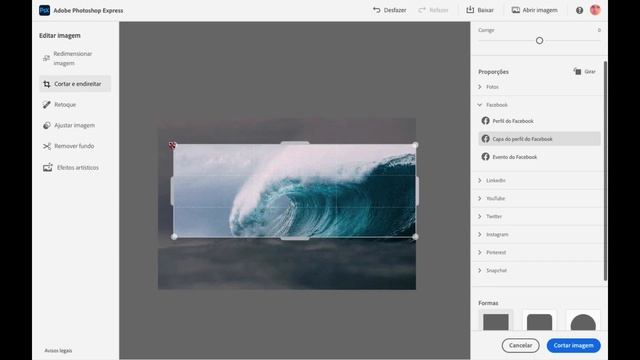Open Avisos legais link

(58, 351)
